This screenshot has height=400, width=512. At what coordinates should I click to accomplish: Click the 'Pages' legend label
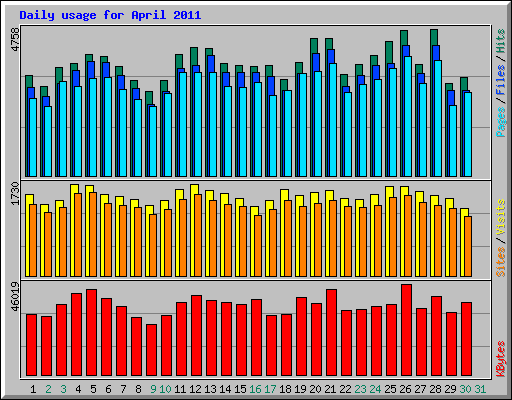(x=500, y=122)
